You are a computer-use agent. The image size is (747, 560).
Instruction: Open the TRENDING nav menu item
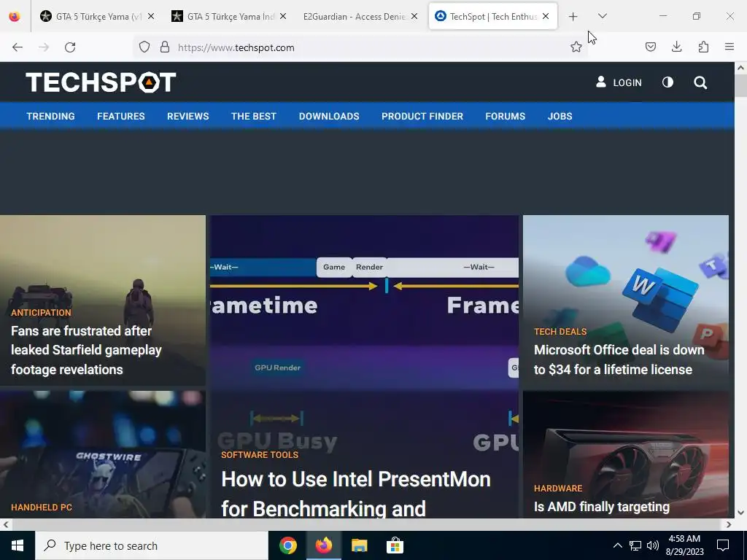tap(50, 116)
